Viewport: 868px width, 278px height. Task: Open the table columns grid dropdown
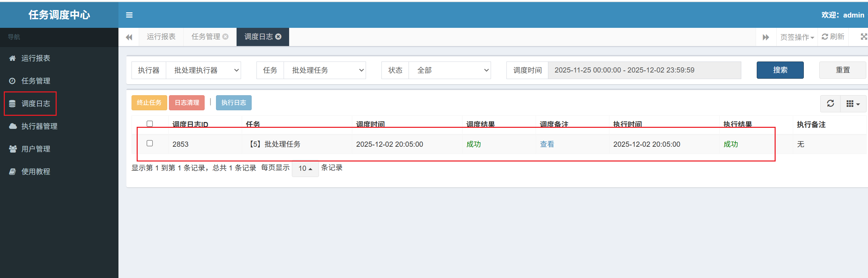853,103
